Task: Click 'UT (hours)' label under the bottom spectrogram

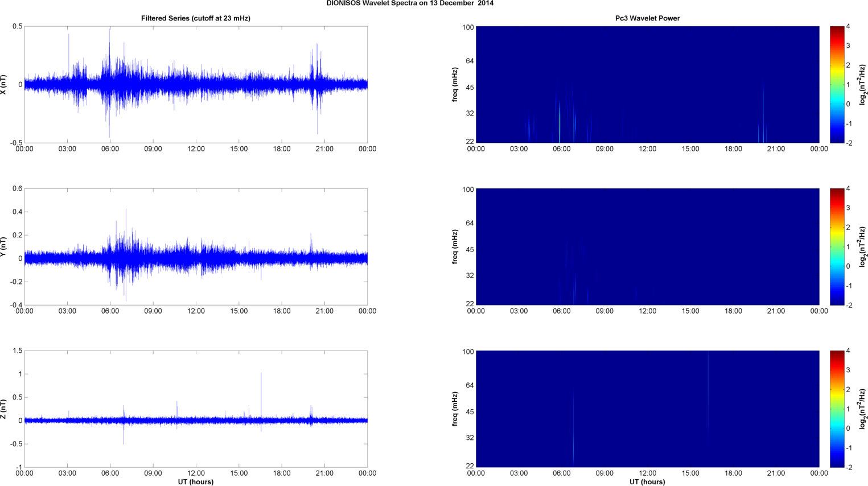Action: [x=647, y=482]
